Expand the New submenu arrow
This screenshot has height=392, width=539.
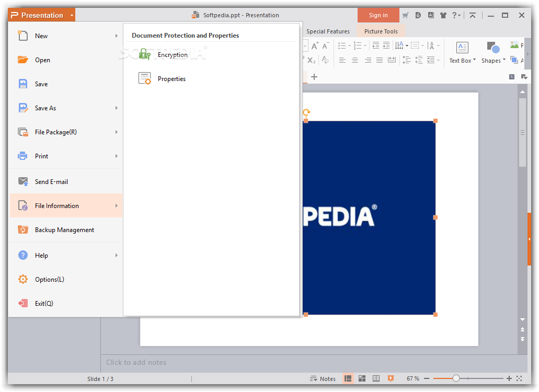117,36
